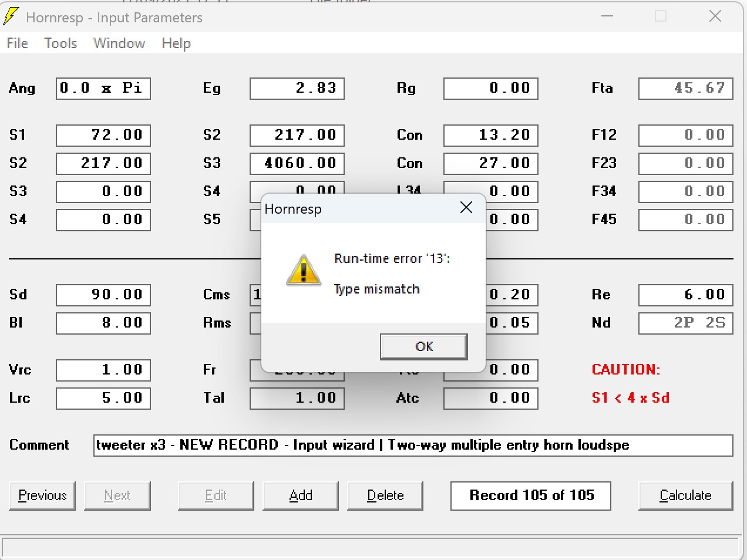Open the Window menu
The image size is (747, 560).
[119, 43]
